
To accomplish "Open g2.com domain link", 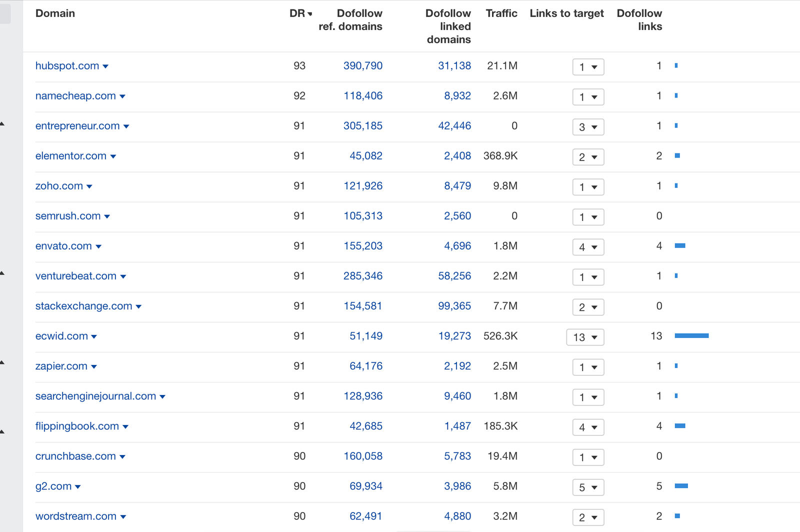I will pos(53,486).
